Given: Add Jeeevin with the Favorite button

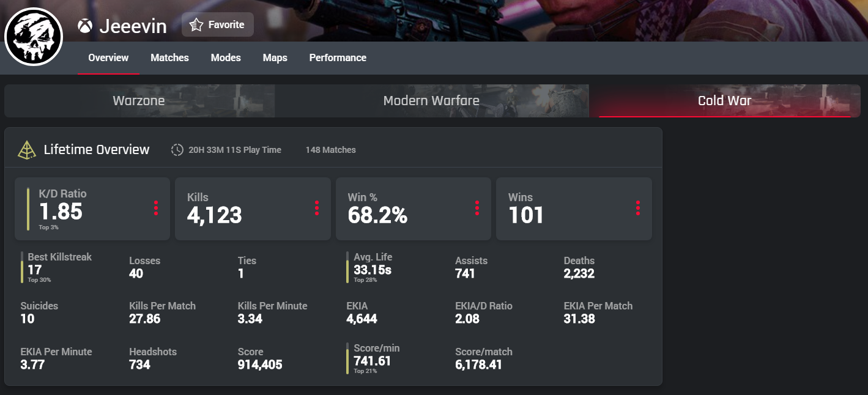Looking at the screenshot, I should [x=218, y=24].
